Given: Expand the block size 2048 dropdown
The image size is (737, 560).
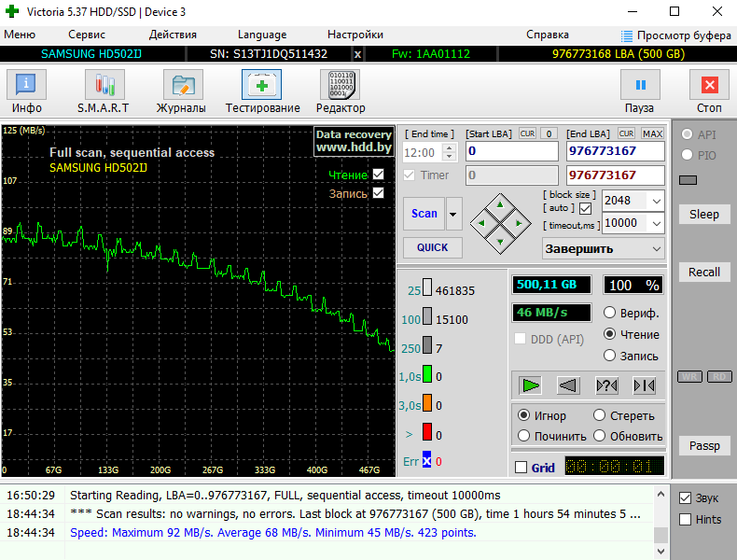Looking at the screenshot, I should click(656, 200).
